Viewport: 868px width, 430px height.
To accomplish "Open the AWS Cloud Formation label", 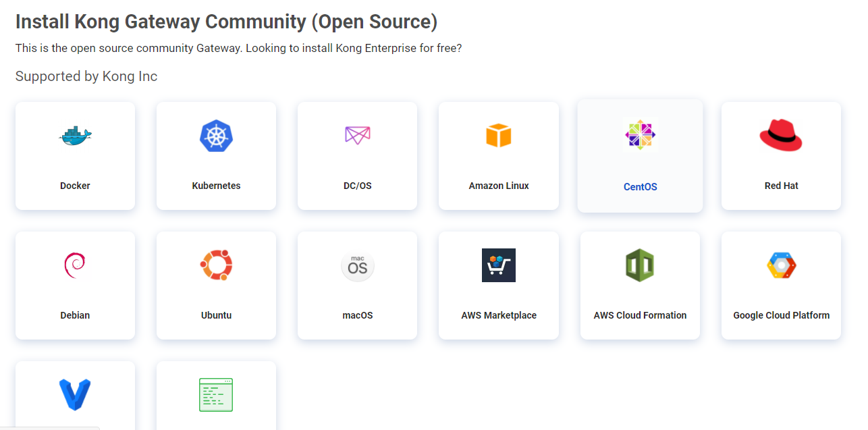I will point(640,315).
